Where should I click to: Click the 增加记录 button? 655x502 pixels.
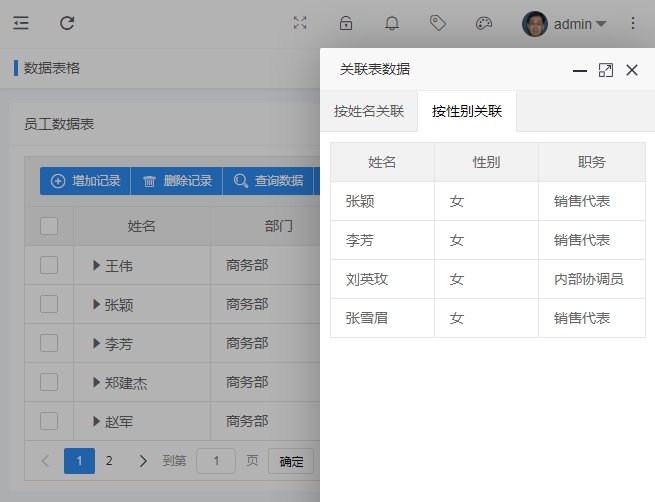[x=86, y=181]
